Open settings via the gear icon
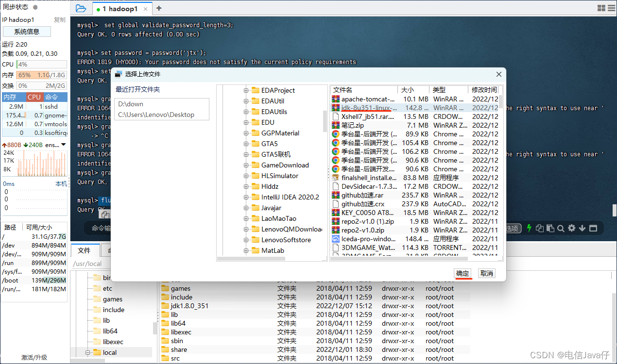 pos(571,228)
